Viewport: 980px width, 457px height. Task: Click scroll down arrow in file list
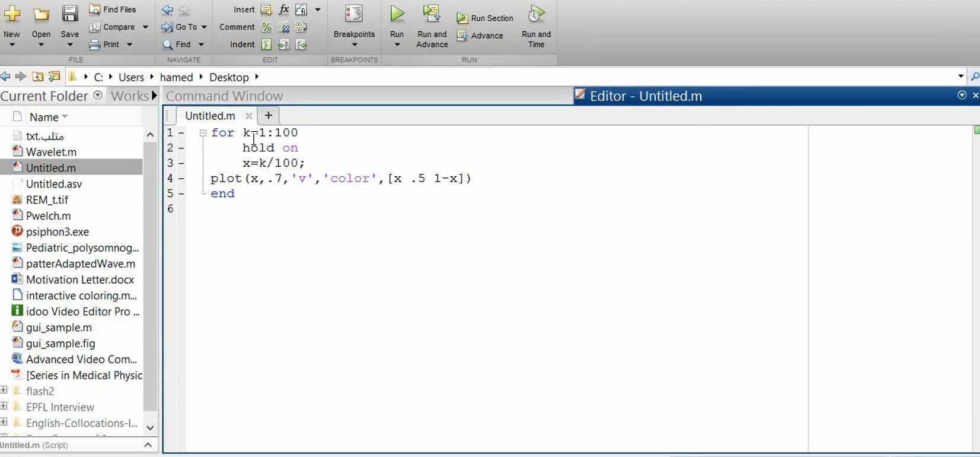coord(150,427)
